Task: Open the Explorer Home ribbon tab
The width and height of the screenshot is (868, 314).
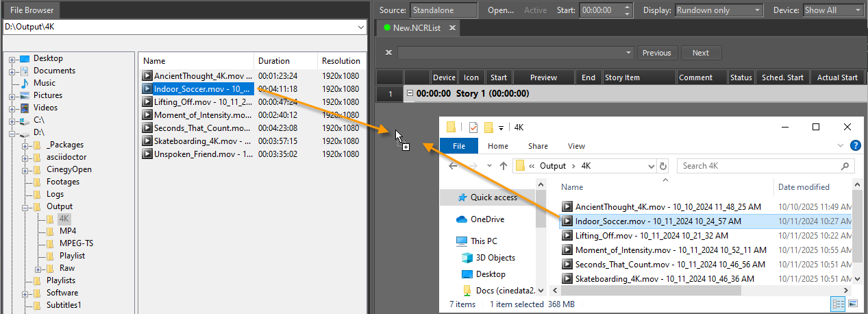Action: (x=498, y=145)
